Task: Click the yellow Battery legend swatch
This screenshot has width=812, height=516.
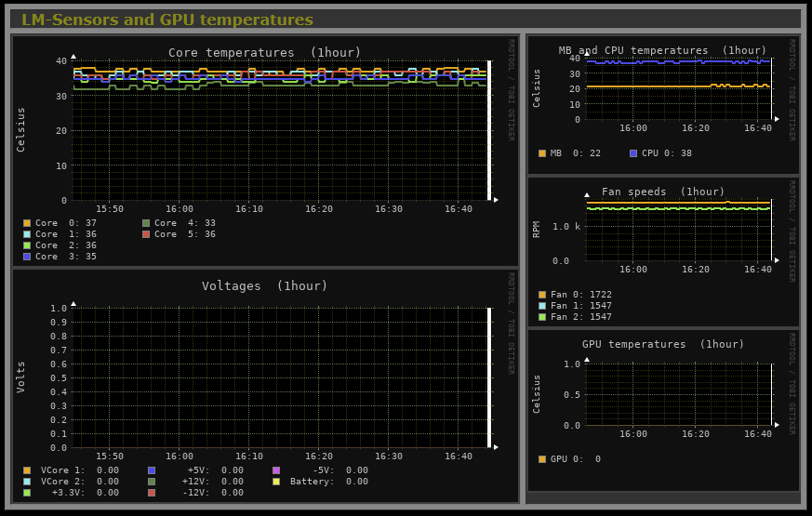Action: click(276, 482)
